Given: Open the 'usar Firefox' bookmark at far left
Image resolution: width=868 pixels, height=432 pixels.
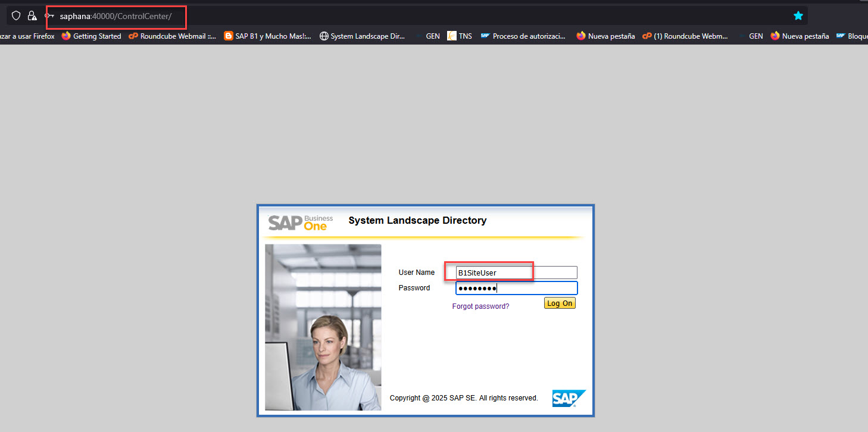Looking at the screenshot, I should click(27, 36).
